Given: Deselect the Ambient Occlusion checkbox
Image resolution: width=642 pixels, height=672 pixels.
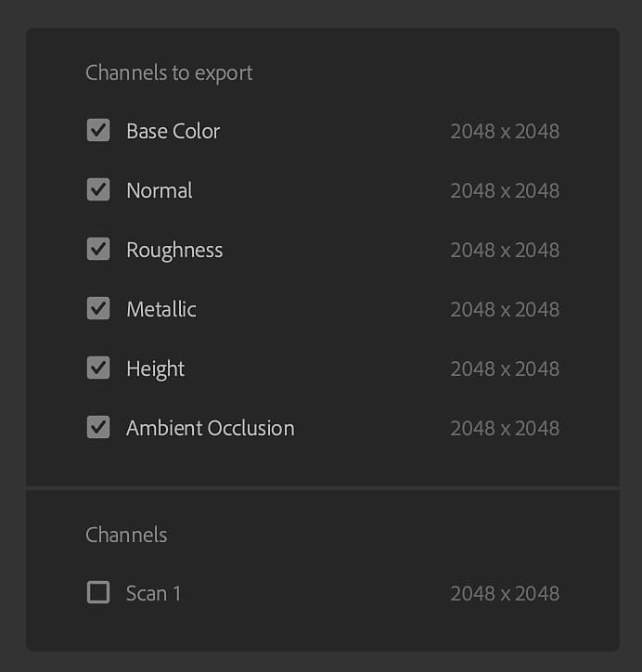Looking at the screenshot, I should click(x=98, y=428).
